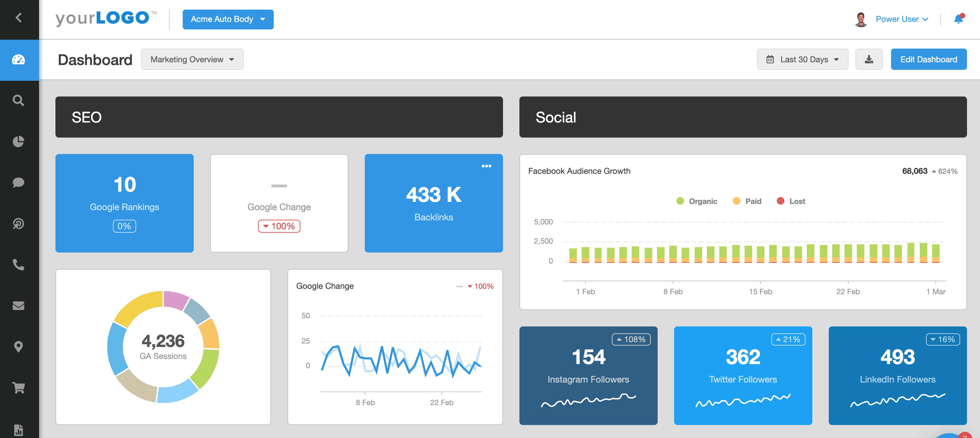980x438 pixels.
Task: Open the search magnifier sidebar icon
Action: (x=18, y=101)
